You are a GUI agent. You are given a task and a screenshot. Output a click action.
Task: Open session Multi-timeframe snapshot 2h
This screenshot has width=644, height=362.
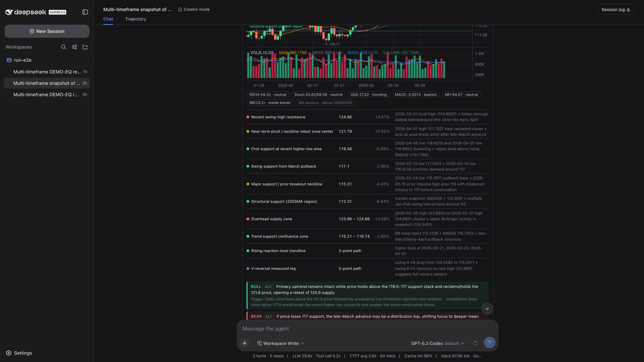click(47, 83)
